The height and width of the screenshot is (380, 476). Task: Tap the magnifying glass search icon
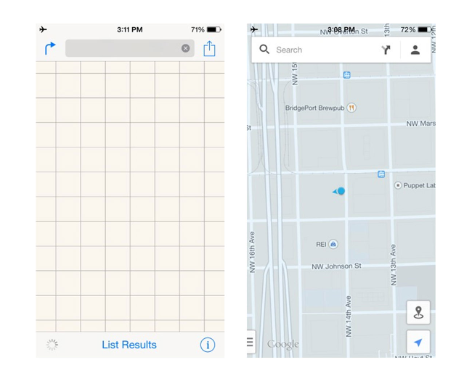[264, 50]
